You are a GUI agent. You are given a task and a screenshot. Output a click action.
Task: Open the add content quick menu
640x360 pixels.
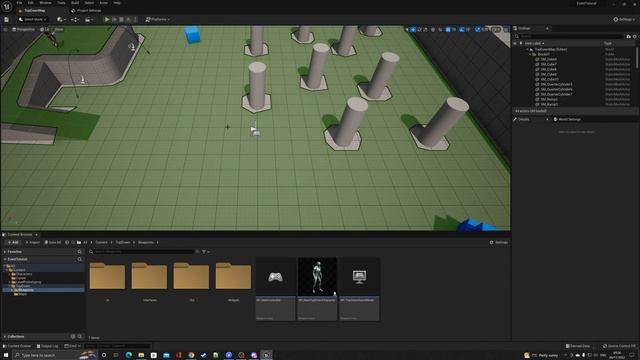click(61, 19)
